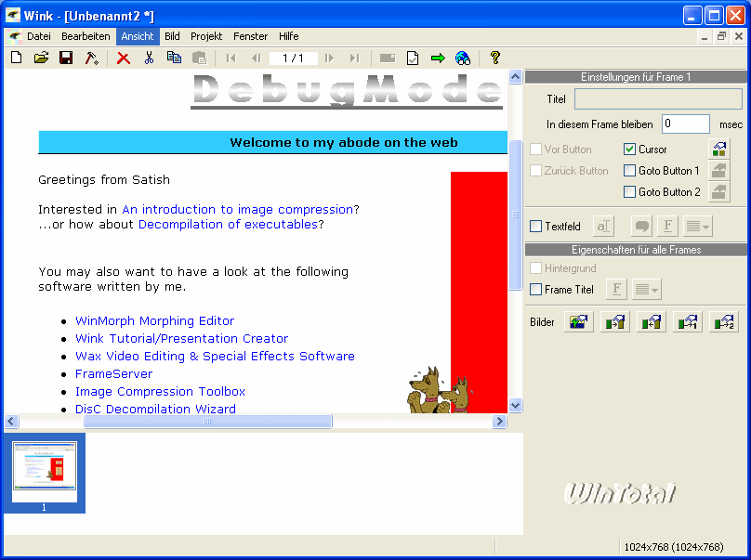Click the Frame Titel font F icon
751x560 pixels.
tap(616, 290)
